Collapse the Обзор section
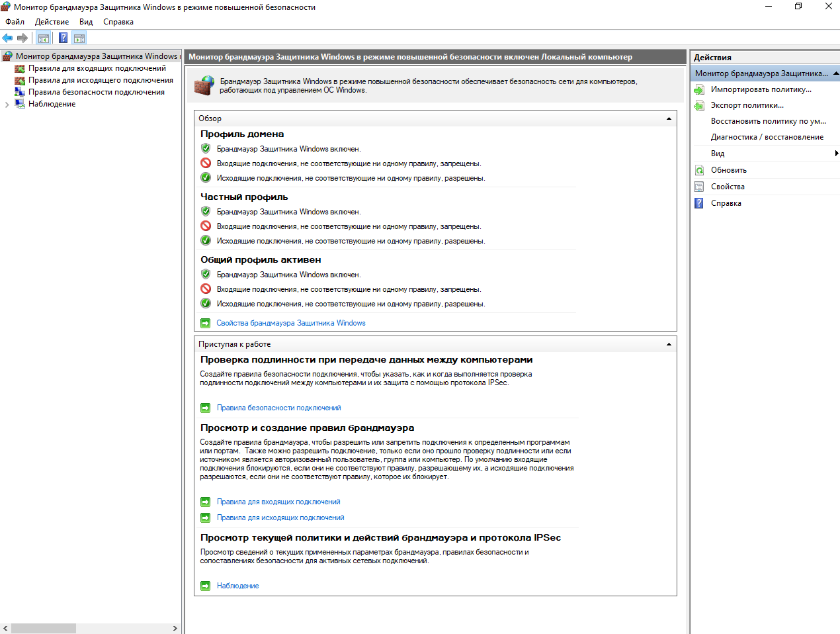Viewport: 840px width, 634px height. click(x=669, y=118)
